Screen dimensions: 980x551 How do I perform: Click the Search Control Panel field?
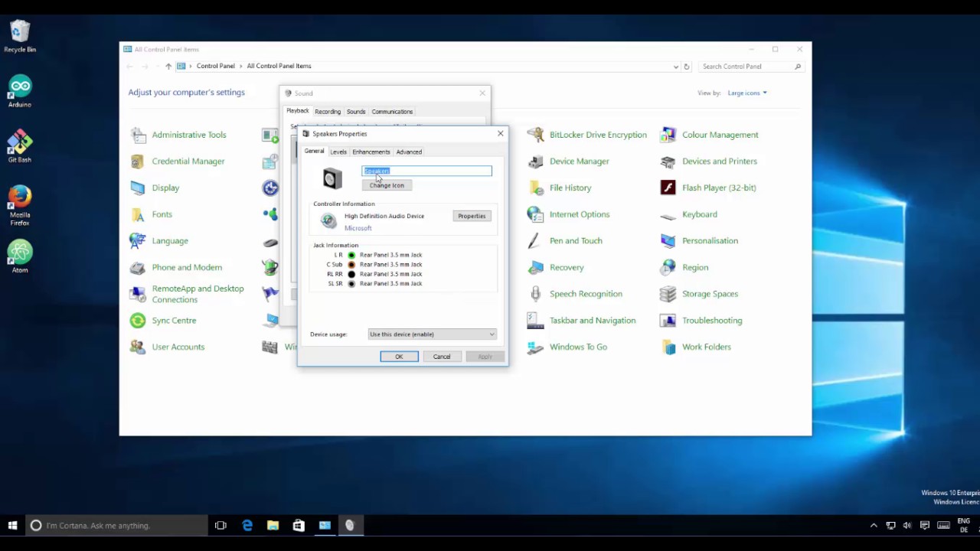743,66
